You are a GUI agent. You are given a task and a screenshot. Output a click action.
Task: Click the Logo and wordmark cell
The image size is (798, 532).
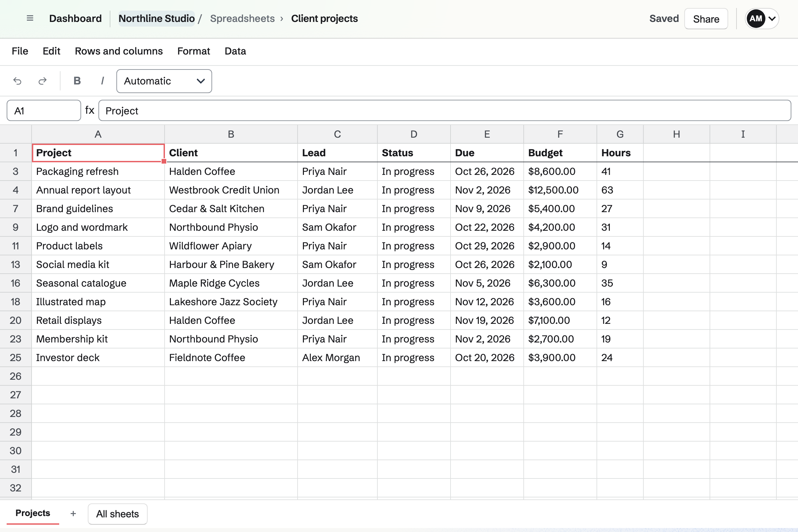pyautogui.click(x=98, y=227)
